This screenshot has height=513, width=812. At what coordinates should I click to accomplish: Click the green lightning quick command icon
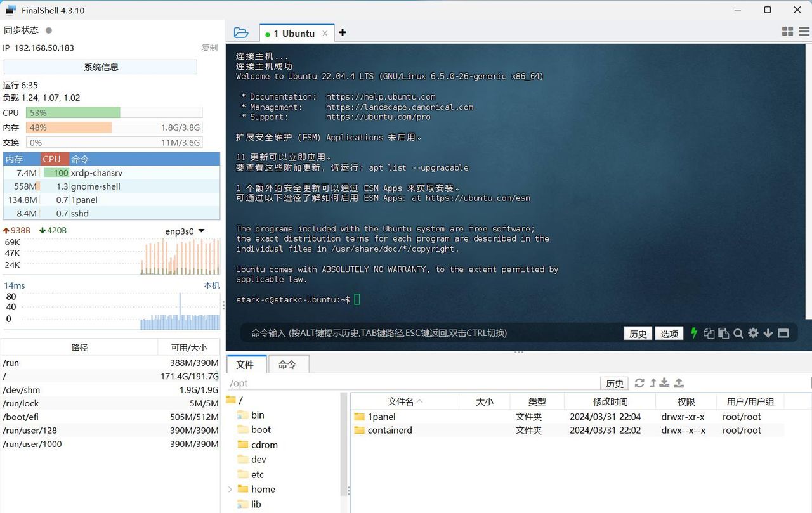pyautogui.click(x=694, y=333)
